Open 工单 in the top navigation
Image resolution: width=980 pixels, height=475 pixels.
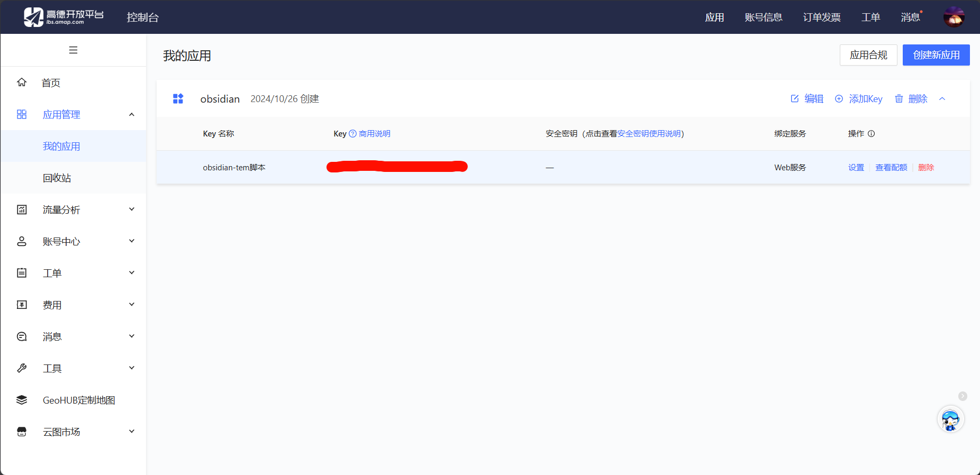click(871, 17)
